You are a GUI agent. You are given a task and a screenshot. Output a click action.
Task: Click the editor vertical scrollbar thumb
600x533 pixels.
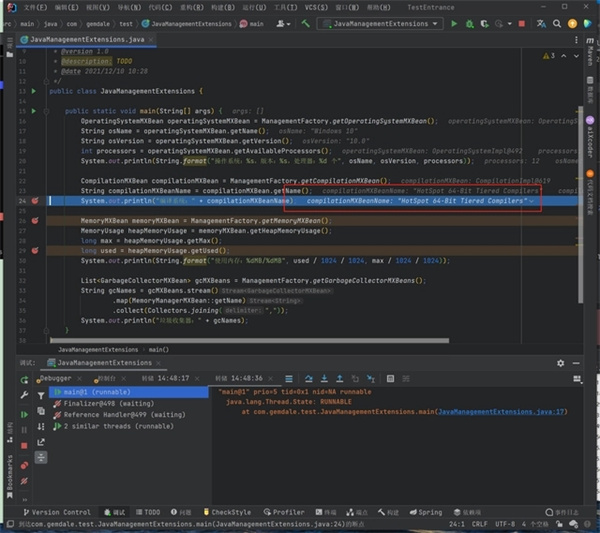tap(580, 205)
